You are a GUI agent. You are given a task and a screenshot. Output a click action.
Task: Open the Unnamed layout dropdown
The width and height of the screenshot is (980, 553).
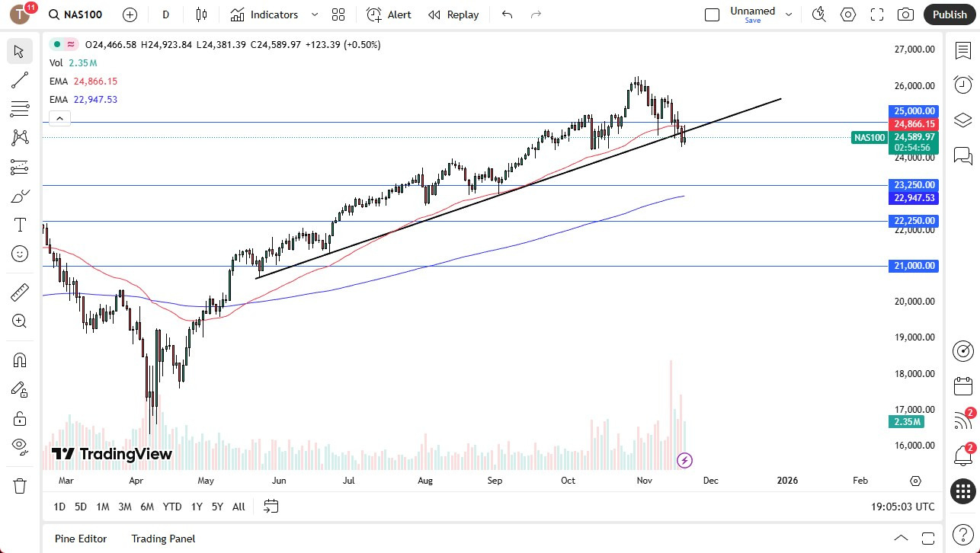point(789,13)
